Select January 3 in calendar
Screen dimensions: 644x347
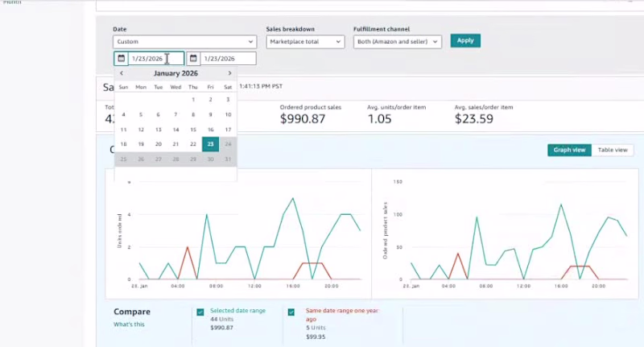[x=228, y=99]
